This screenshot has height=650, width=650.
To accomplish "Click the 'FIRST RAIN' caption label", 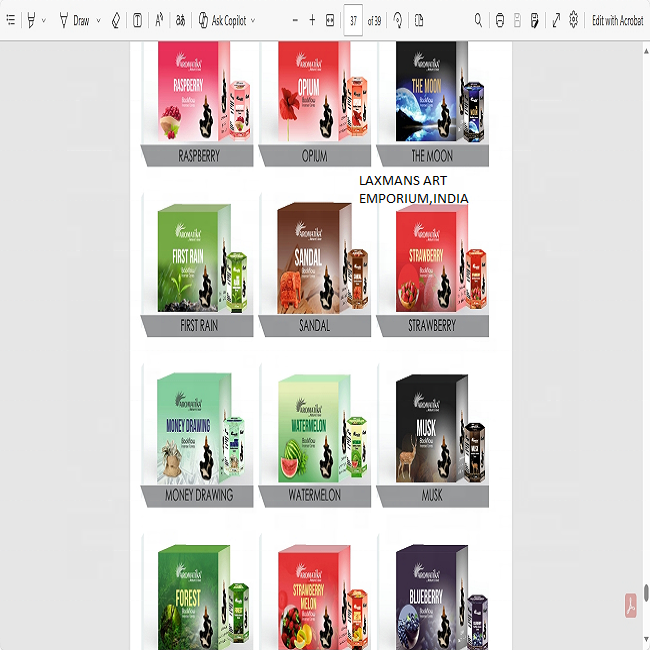I will pos(199,325).
